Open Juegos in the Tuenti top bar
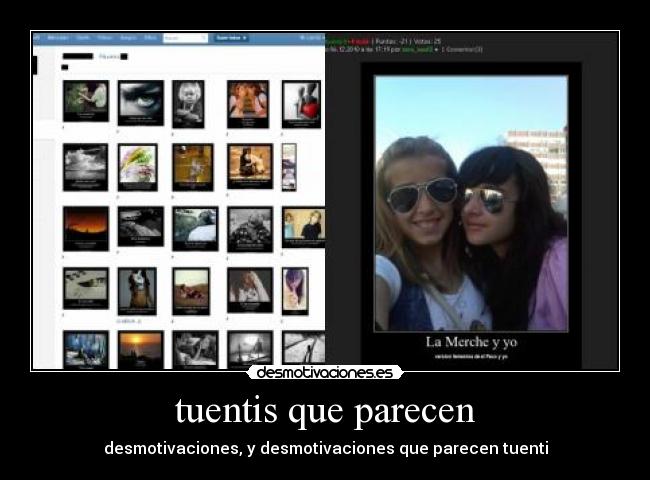 point(128,38)
